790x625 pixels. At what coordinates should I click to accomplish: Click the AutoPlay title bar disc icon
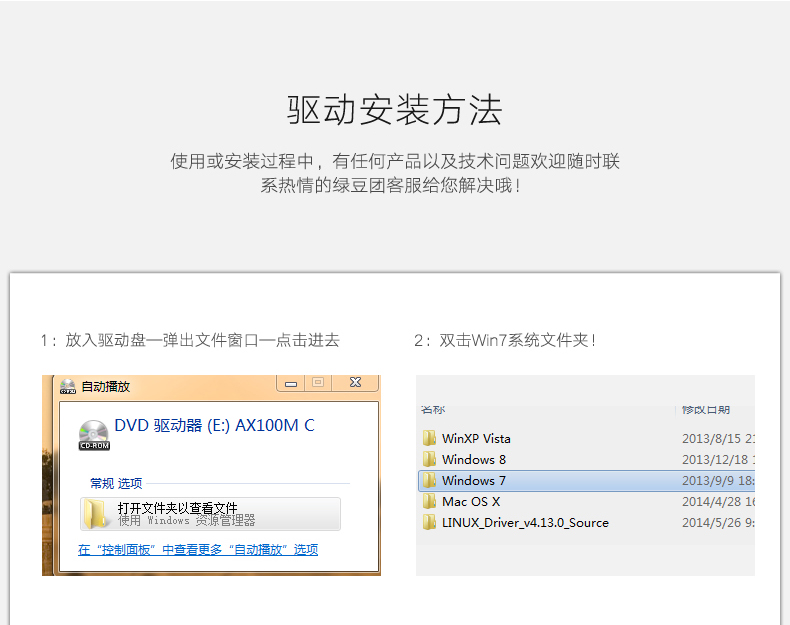coord(68,386)
